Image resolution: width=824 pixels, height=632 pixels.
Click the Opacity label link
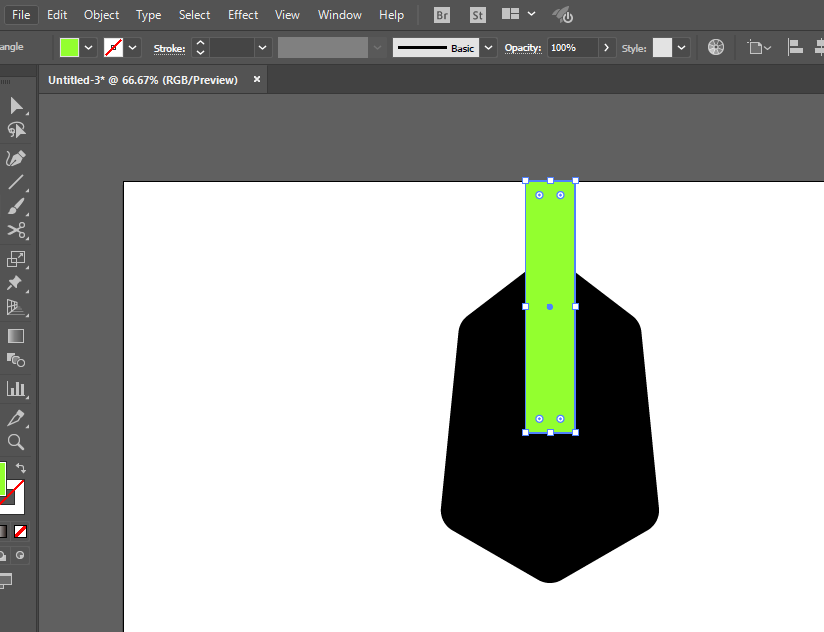(522, 48)
